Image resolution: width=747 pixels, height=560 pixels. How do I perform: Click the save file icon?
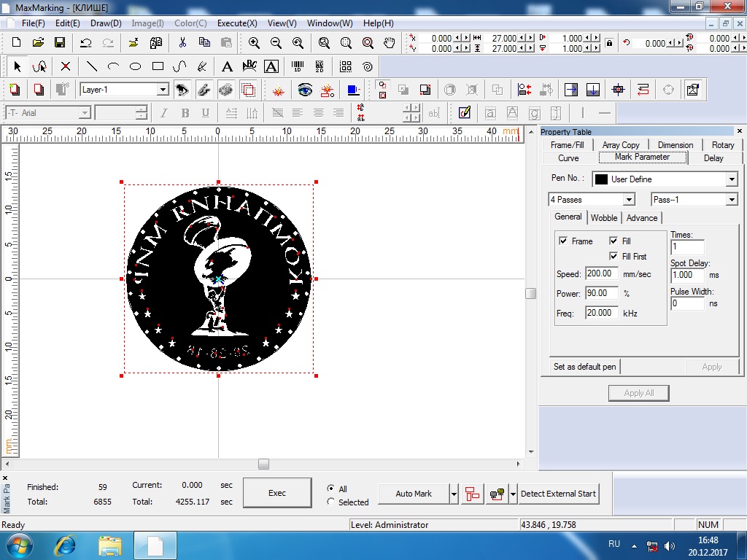point(60,43)
